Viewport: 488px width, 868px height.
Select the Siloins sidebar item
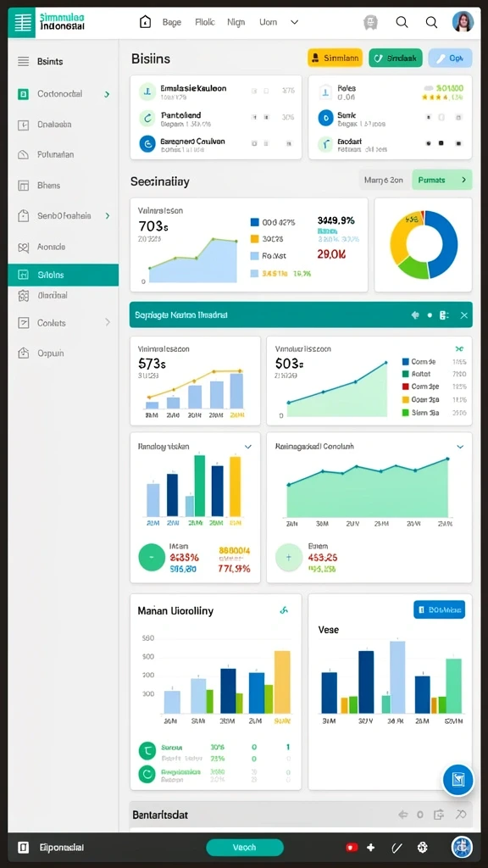tap(63, 275)
